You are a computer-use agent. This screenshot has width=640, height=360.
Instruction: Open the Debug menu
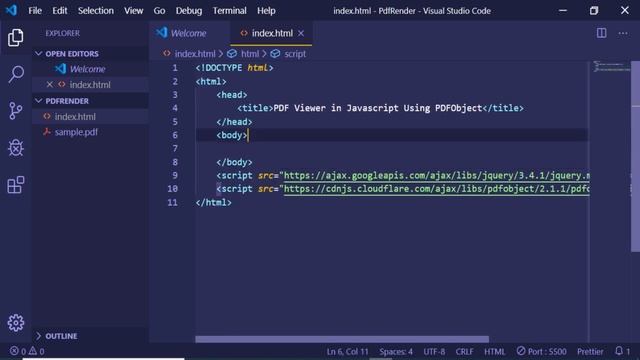pyautogui.click(x=189, y=11)
